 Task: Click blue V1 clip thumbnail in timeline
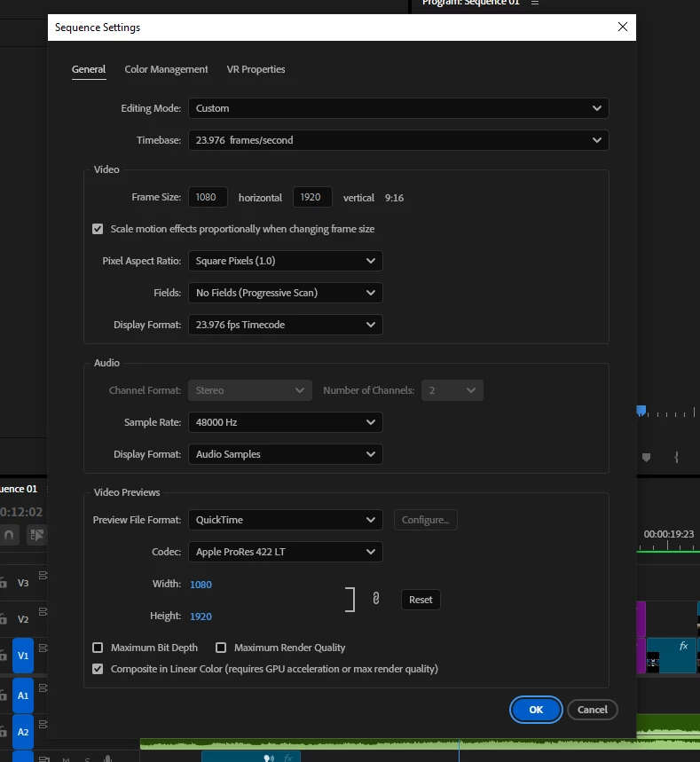[x=653, y=662]
